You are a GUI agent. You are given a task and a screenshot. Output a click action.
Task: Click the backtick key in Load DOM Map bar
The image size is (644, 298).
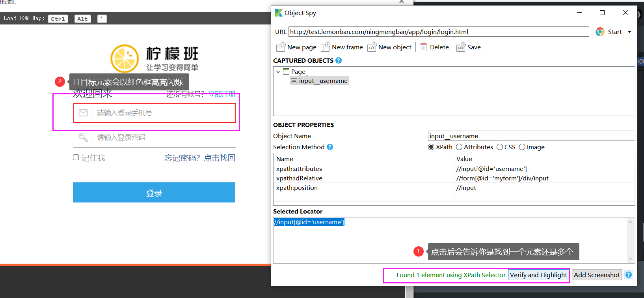[x=102, y=19]
